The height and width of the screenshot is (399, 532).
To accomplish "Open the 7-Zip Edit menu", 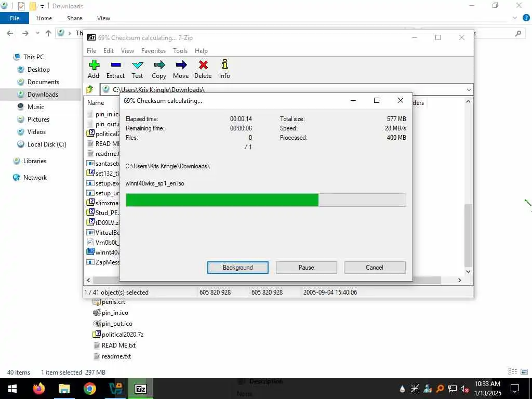I will tap(108, 50).
